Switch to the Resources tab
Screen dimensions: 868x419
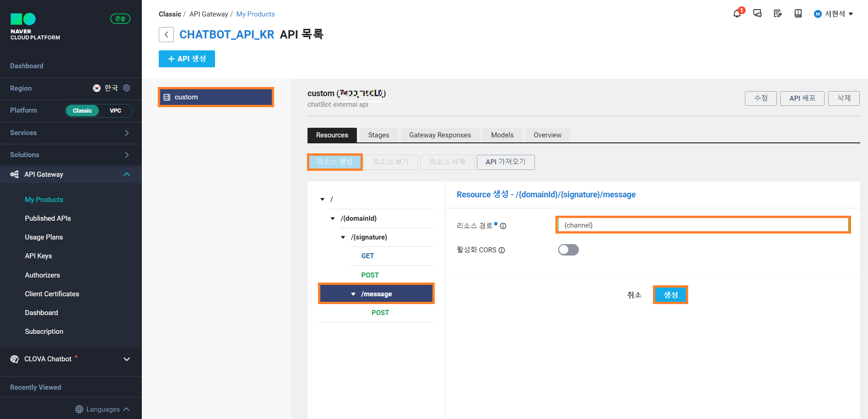(x=332, y=135)
